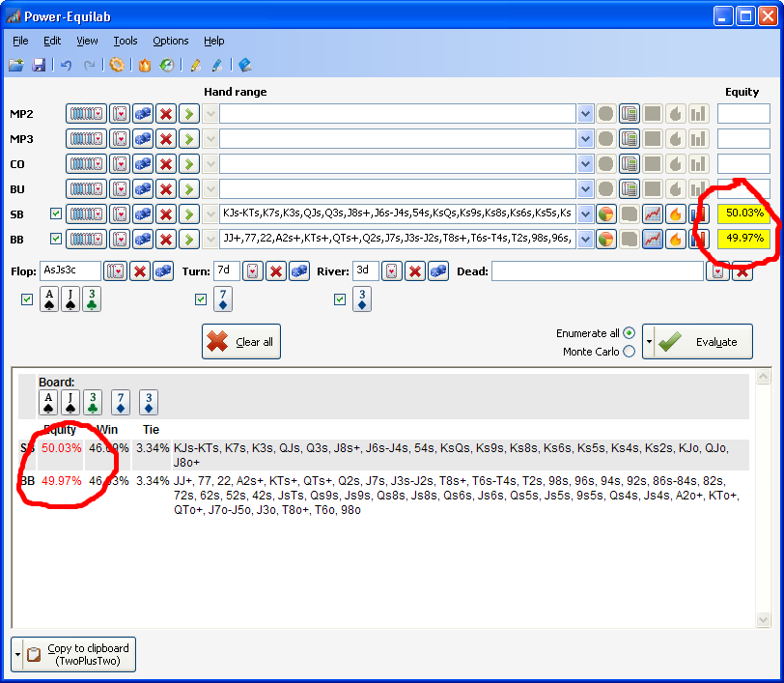Randomize the river card with dice icon
The image size is (784, 683).
pyautogui.click(x=438, y=271)
